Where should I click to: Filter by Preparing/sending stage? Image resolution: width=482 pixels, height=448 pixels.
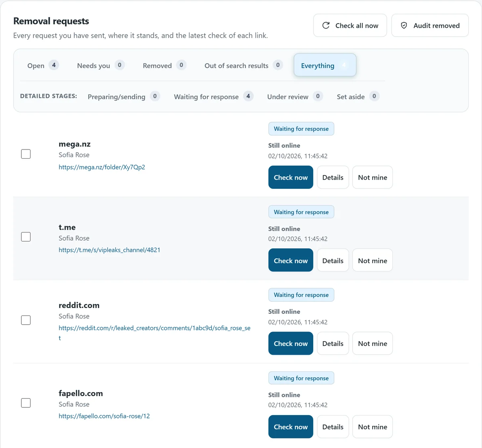[x=124, y=96]
